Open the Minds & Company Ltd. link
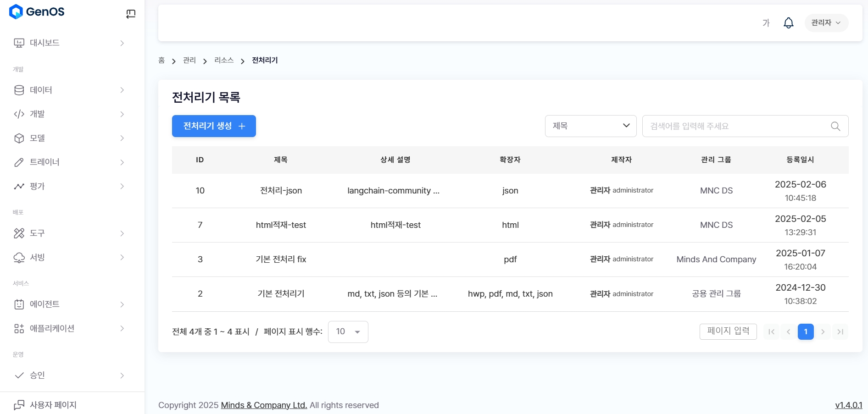The height and width of the screenshot is (414, 868). point(264,405)
